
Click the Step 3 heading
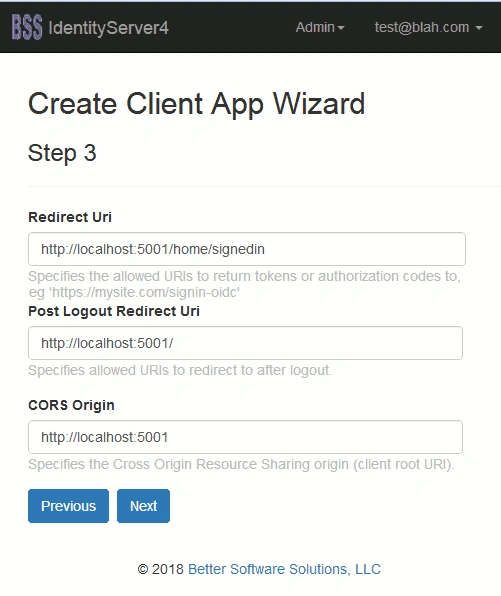[x=62, y=153]
